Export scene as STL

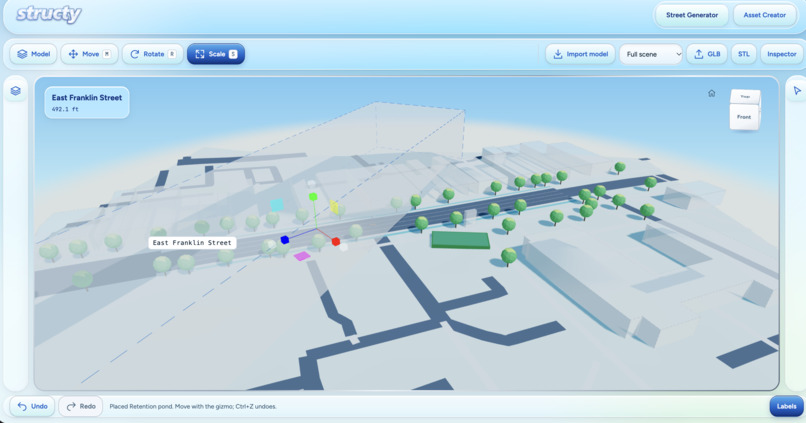point(743,54)
